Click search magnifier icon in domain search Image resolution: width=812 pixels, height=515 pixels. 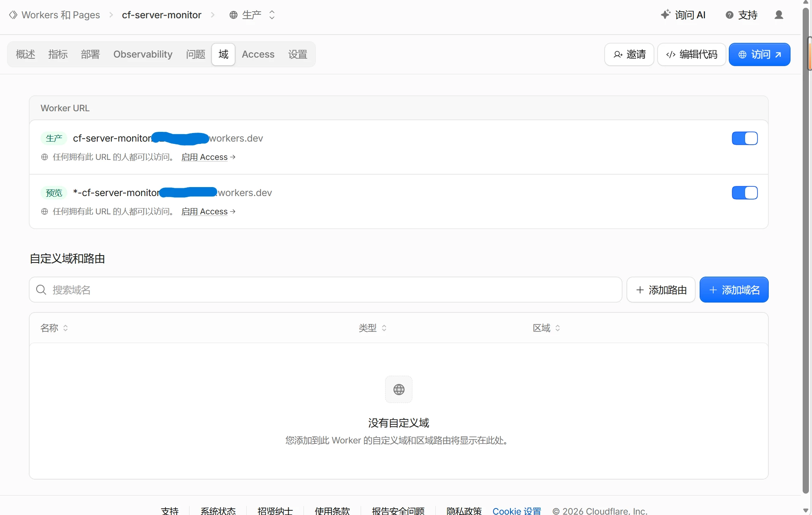pyautogui.click(x=41, y=290)
